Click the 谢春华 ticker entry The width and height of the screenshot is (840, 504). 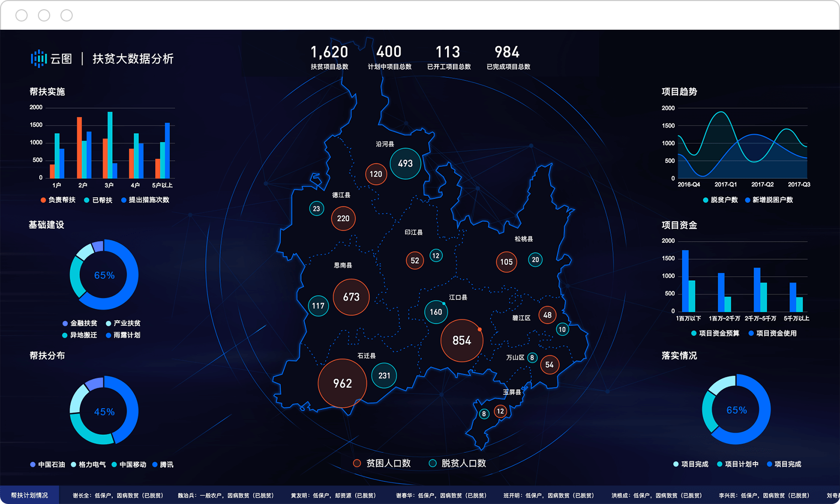[441, 496]
